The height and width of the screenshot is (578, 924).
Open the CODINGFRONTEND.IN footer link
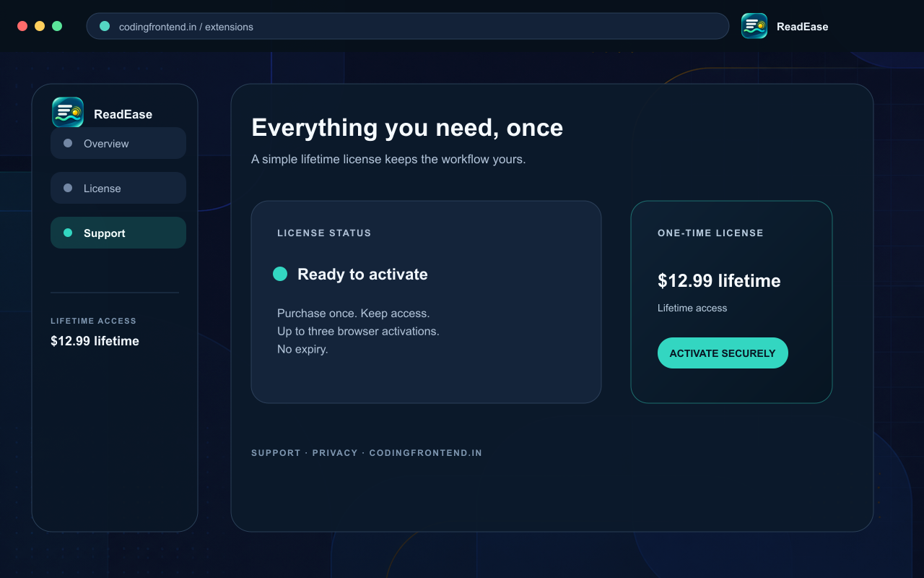(x=426, y=453)
